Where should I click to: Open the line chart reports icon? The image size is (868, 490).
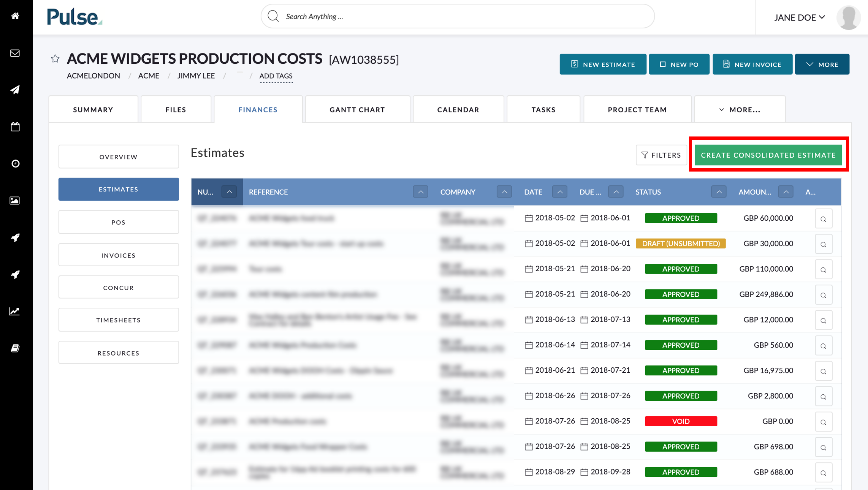pos(14,311)
